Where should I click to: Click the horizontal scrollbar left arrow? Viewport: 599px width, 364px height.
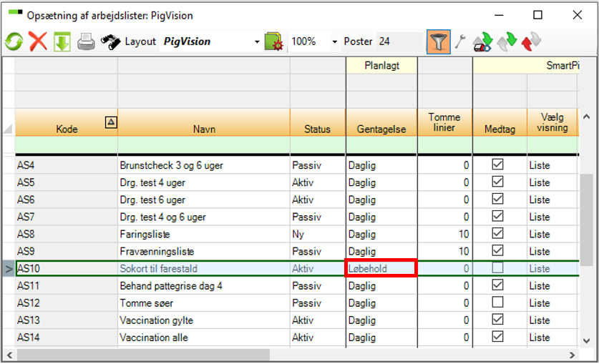tap(9, 355)
